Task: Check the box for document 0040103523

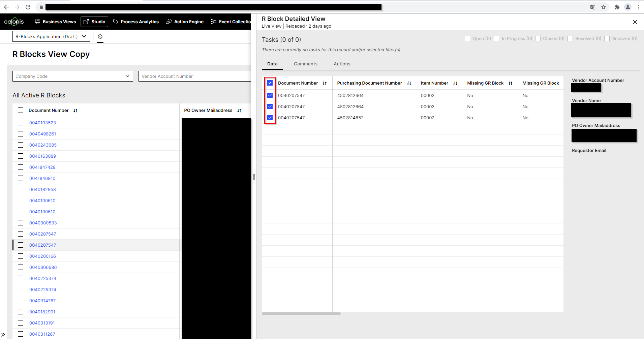Action: coord(21,123)
